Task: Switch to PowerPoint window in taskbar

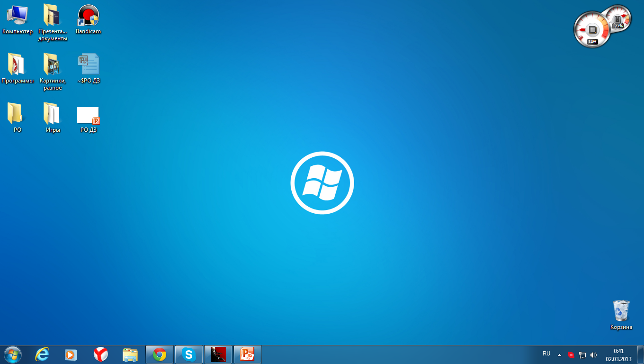Action: coord(248,354)
